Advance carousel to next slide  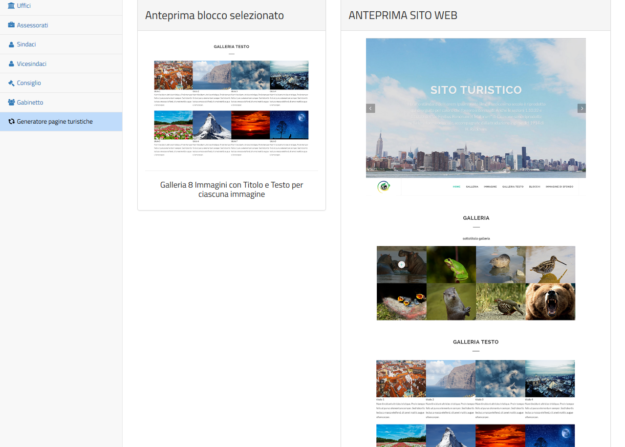[x=581, y=108]
